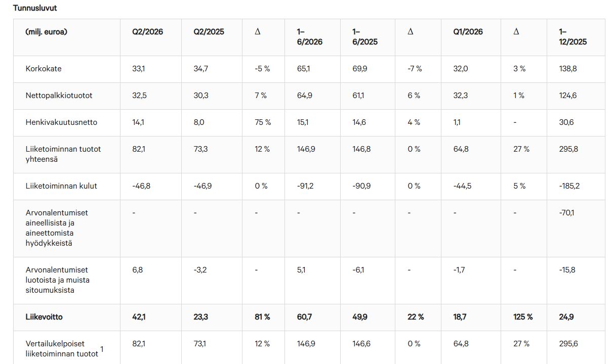Click the Arvonalentumiset luotoista row label
This screenshot has height=364, width=612.
click(x=58, y=280)
